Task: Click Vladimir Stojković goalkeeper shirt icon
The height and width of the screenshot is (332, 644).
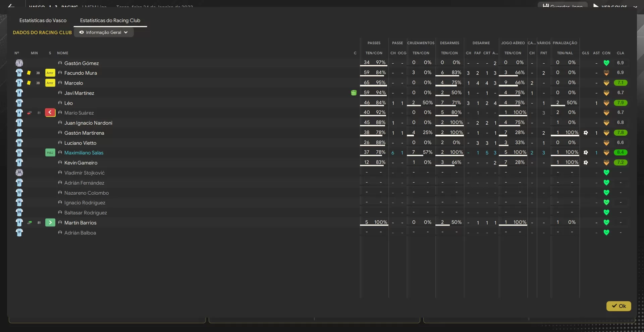Action: click(x=19, y=173)
